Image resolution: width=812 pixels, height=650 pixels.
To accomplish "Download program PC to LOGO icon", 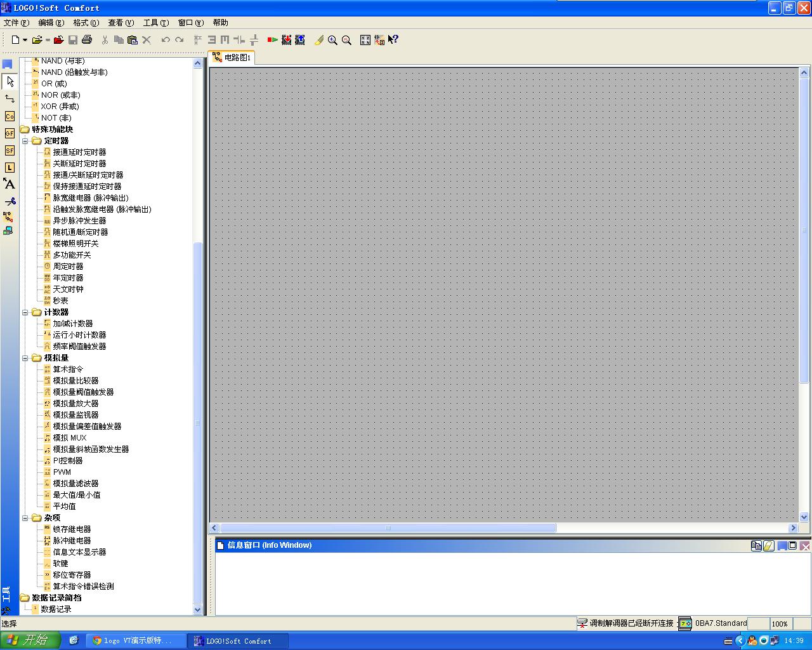I will coord(286,40).
